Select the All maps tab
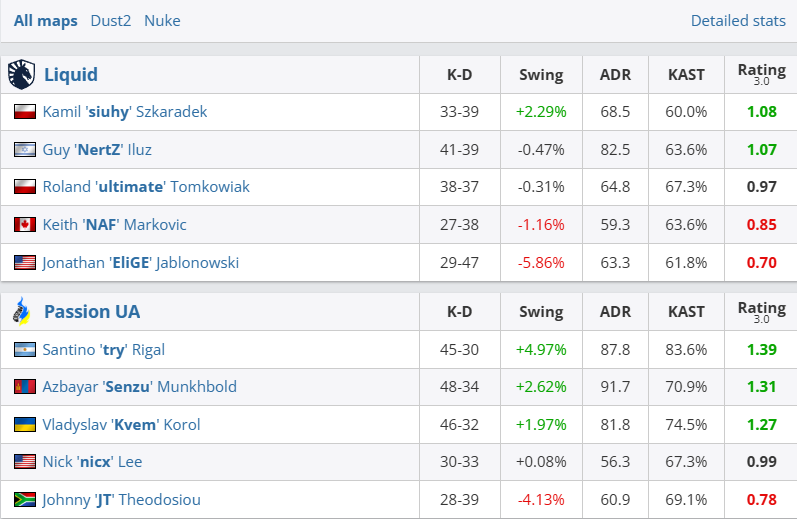797x519 pixels. (x=45, y=20)
